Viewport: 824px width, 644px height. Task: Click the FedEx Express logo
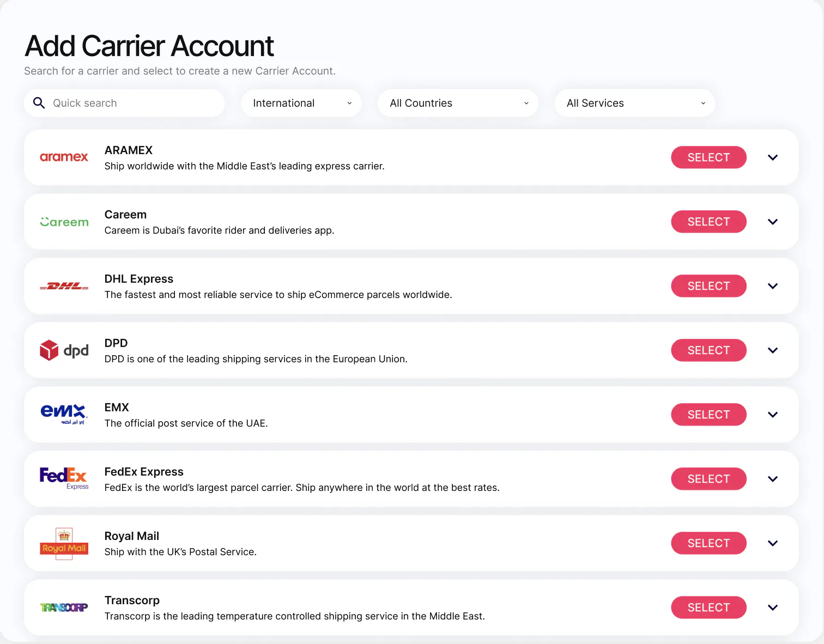point(64,478)
